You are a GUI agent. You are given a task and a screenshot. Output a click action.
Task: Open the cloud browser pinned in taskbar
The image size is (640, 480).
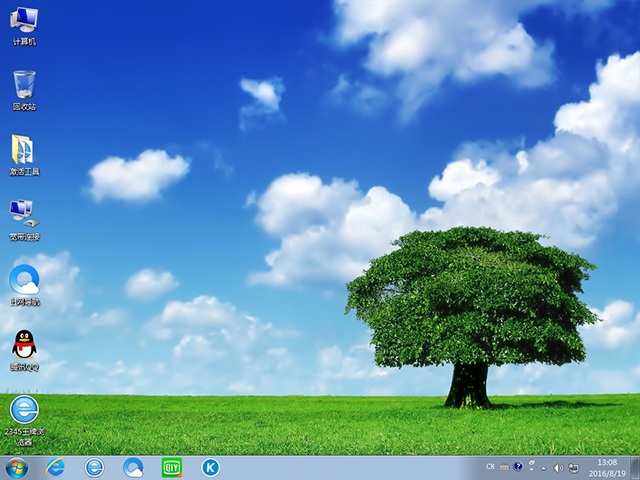tap(133, 467)
